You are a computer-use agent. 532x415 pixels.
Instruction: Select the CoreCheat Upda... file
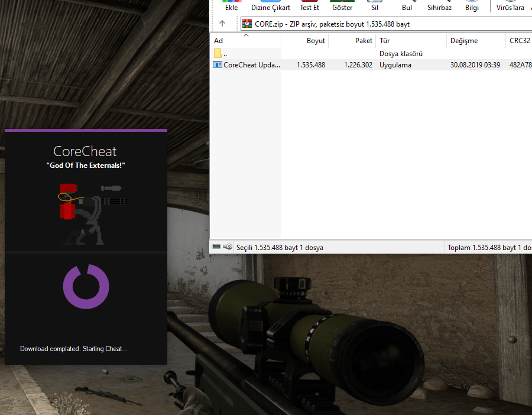(x=251, y=65)
